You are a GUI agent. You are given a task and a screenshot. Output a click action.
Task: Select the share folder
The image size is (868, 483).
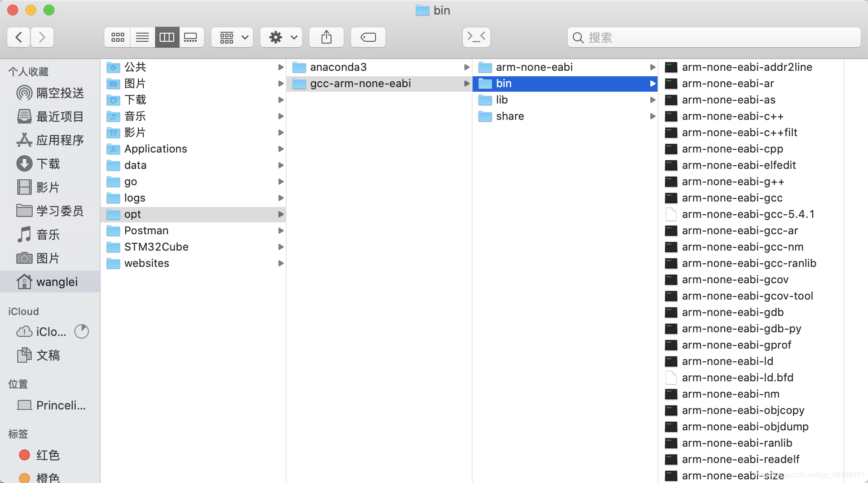565,116
